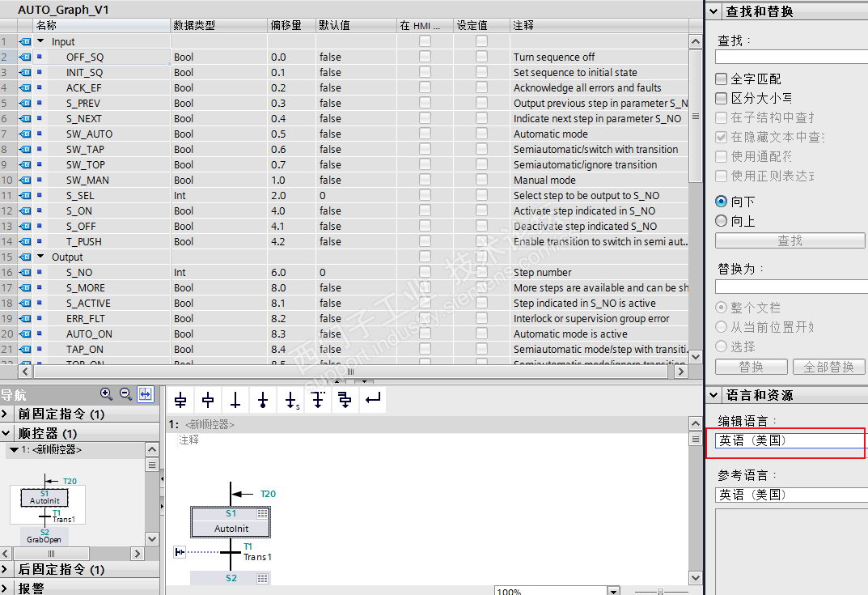Click the jump to step tool

pos(290,399)
